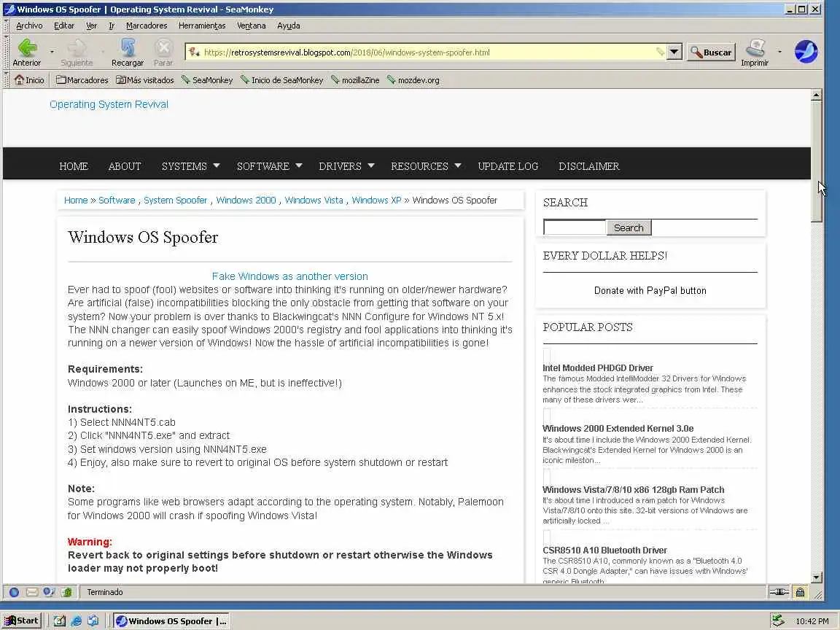Open the Intel Modded PHDGD Driver post
The height and width of the screenshot is (630, 840).
tap(598, 368)
